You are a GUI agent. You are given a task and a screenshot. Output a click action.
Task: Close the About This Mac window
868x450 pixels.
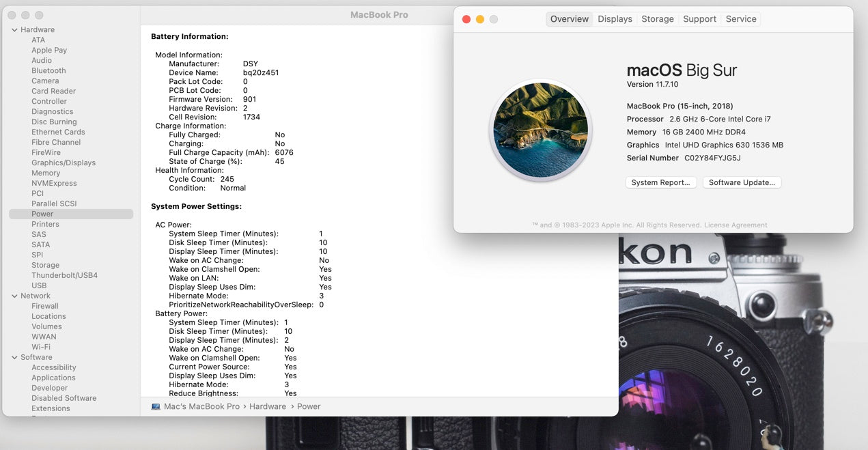[466, 19]
